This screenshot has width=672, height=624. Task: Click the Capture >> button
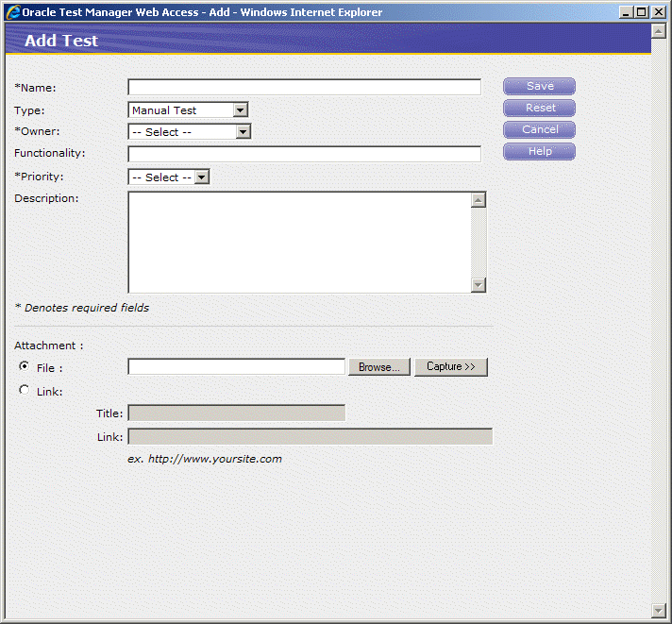coord(451,367)
